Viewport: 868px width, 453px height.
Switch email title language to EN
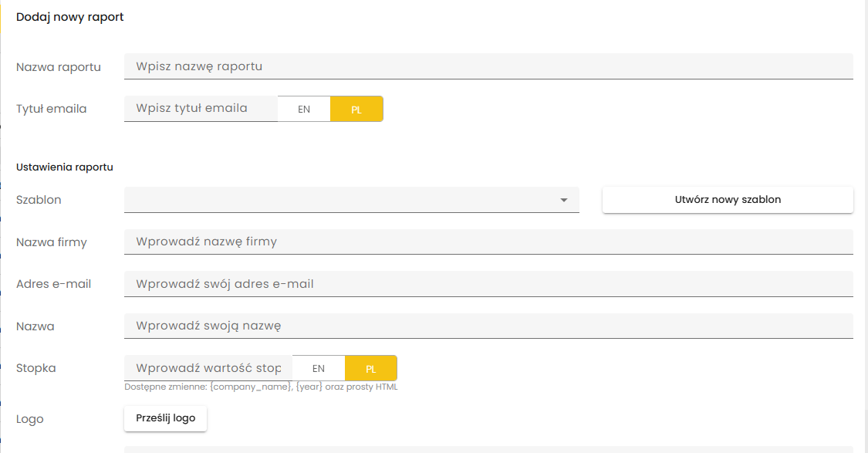(304, 109)
